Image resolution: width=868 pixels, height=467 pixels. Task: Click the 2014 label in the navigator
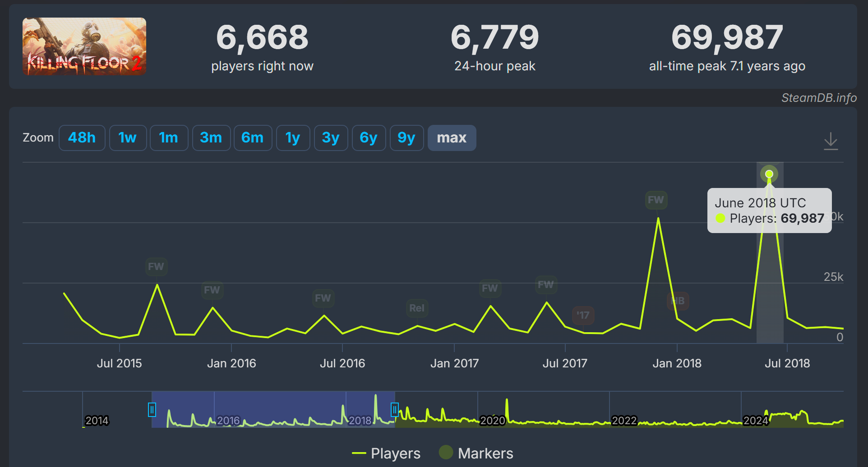point(97,421)
